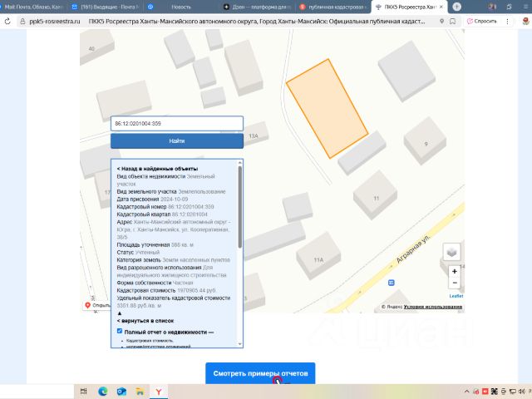This screenshot has width=532, height=399.
Task: Click the info panel scrollbar thumb
Action: coord(240,207)
